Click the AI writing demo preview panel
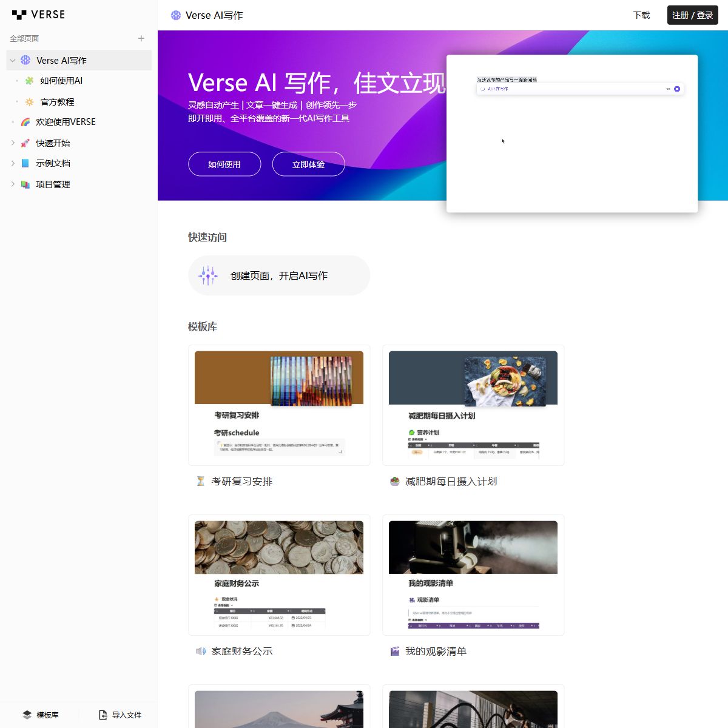 (x=572, y=133)
